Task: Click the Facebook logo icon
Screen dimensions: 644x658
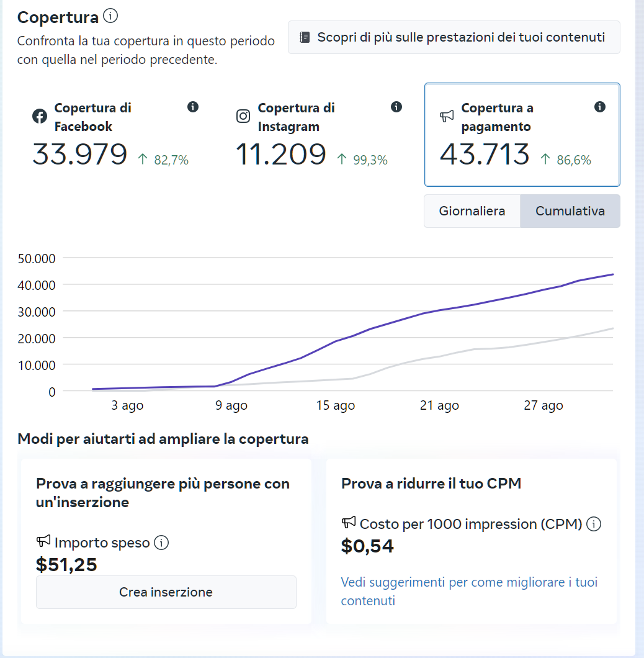Action: tap(40, 116)
